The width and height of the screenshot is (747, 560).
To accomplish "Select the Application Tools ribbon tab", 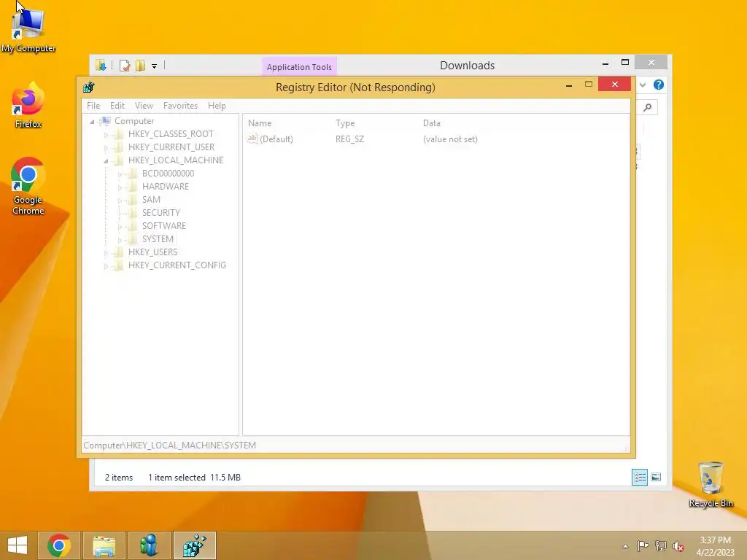I will [299, 66].
